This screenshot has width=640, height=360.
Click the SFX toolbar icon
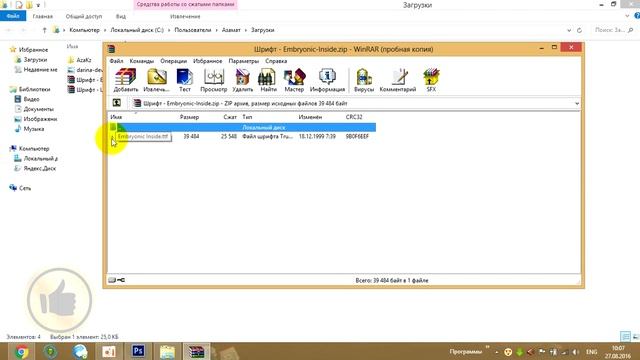pyautogui.click(x=431, y=80)
